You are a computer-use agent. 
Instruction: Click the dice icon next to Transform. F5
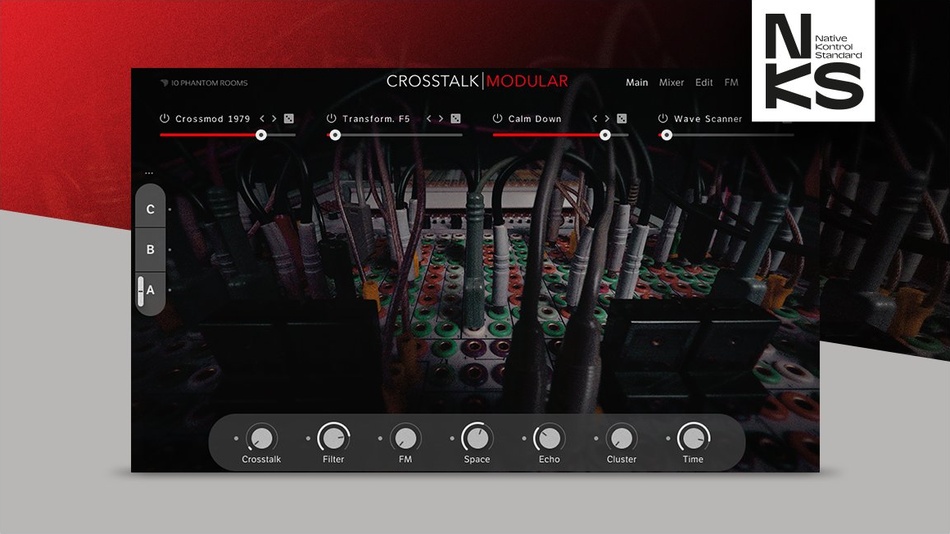tap(455, 119)
